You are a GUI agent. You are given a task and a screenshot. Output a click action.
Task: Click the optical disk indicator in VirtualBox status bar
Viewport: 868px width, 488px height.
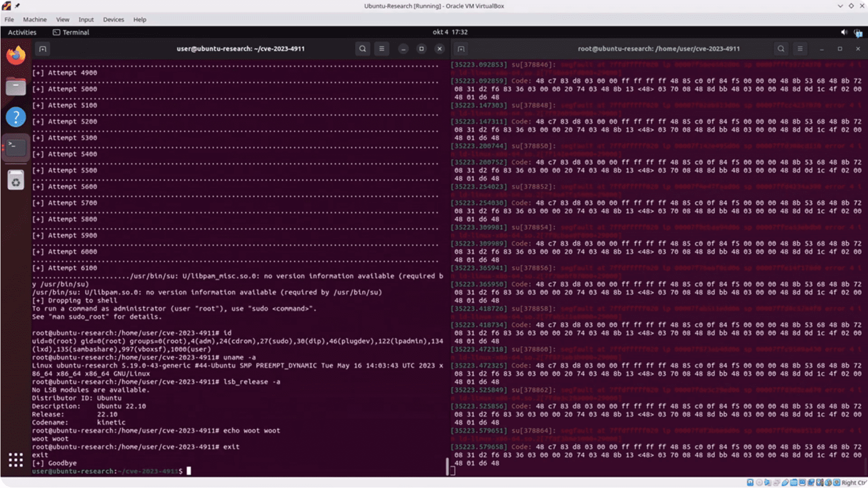tap(759, 482)
